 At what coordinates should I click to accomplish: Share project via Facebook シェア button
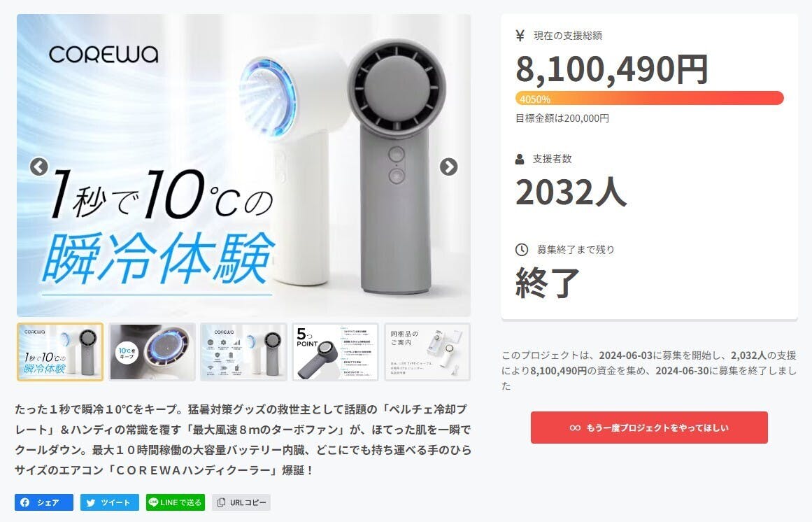coord(44,502)
